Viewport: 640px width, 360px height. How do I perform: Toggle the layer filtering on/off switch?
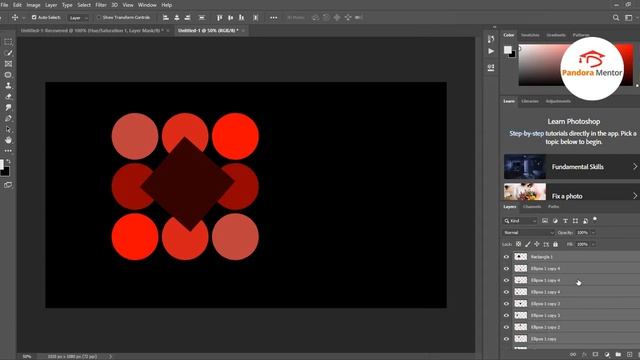pyautogui.click(x=595, y=220)
